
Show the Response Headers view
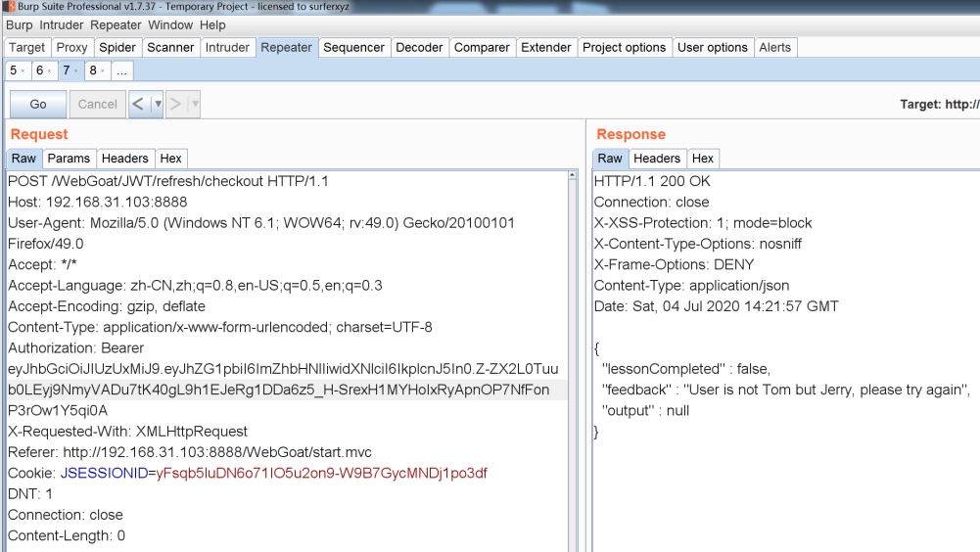pos(657,159)
